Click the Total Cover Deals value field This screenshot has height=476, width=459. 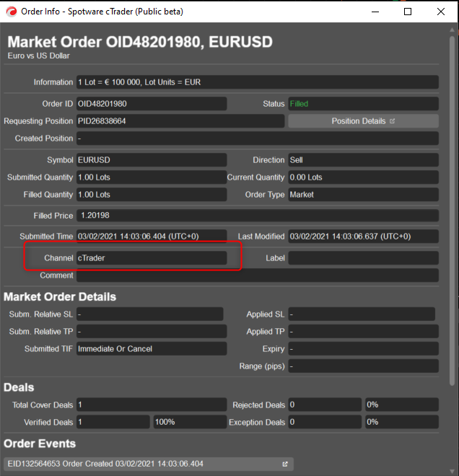click(152, 405)
